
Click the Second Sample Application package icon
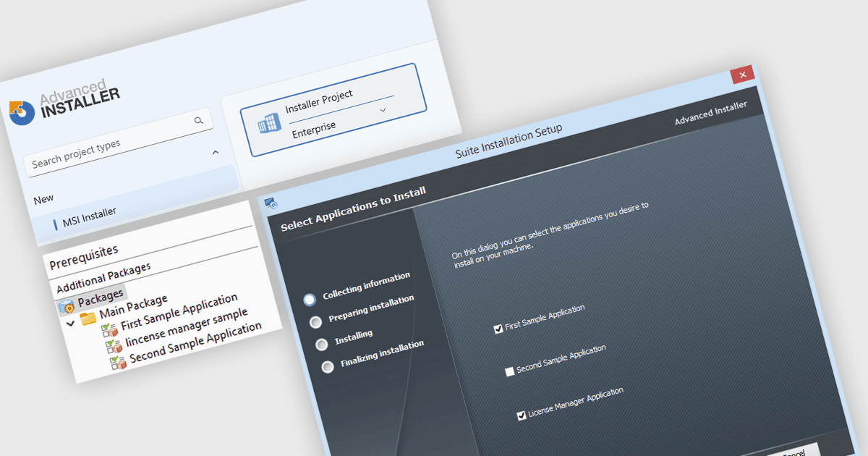click(x=119, y=361)
